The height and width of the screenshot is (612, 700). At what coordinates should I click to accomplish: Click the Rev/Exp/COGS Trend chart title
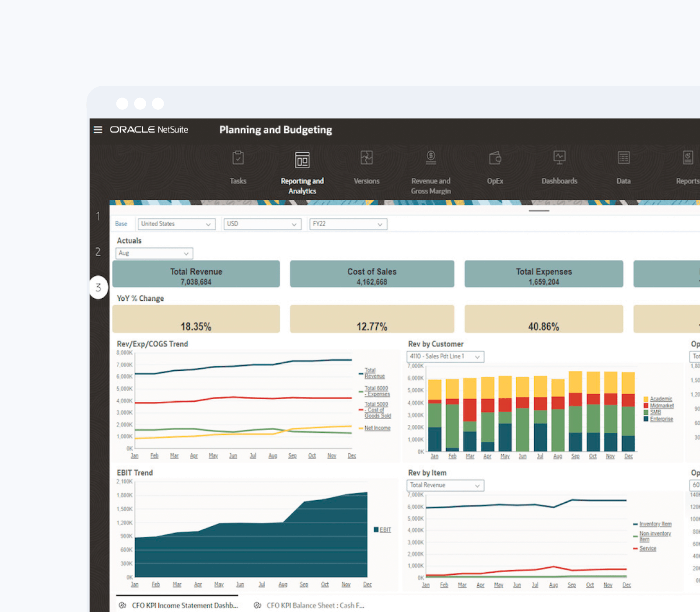pos(152,344)
